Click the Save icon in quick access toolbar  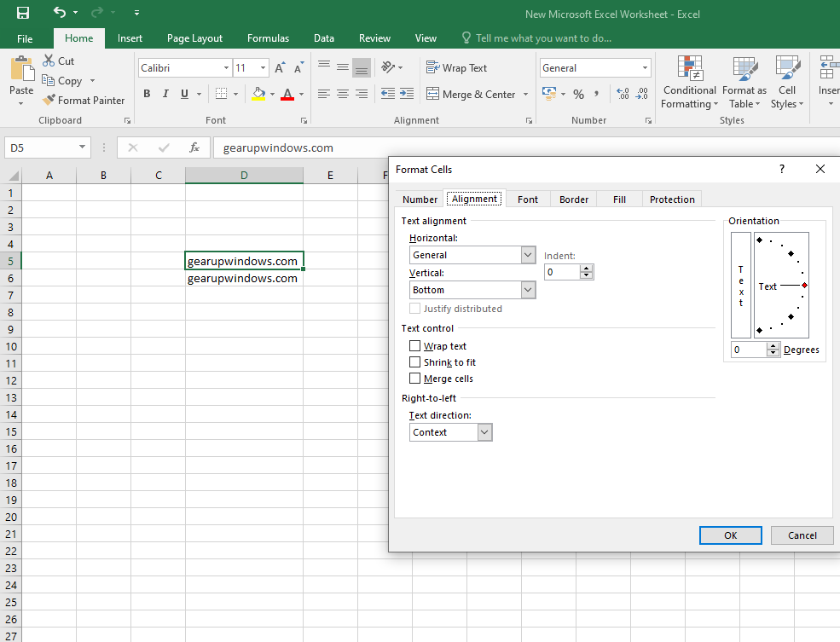[23, 13]
